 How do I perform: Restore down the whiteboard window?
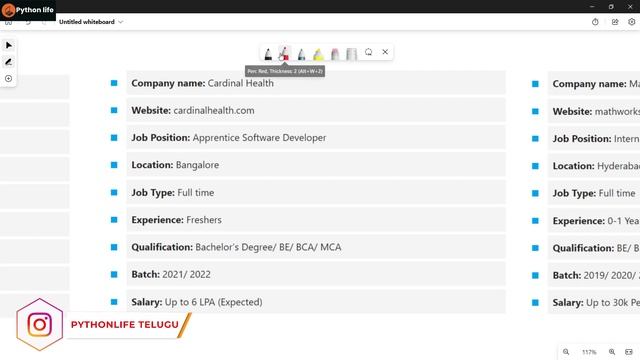(x=611, y=7)
